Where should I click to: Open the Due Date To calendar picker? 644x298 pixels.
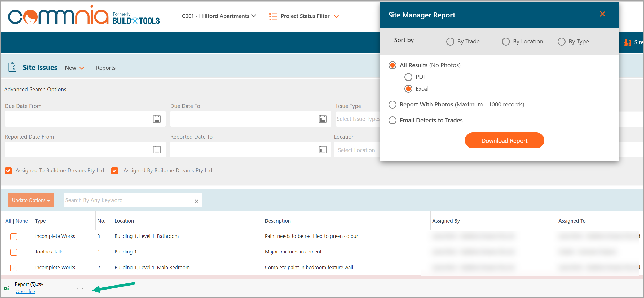[x=323, y=119]
